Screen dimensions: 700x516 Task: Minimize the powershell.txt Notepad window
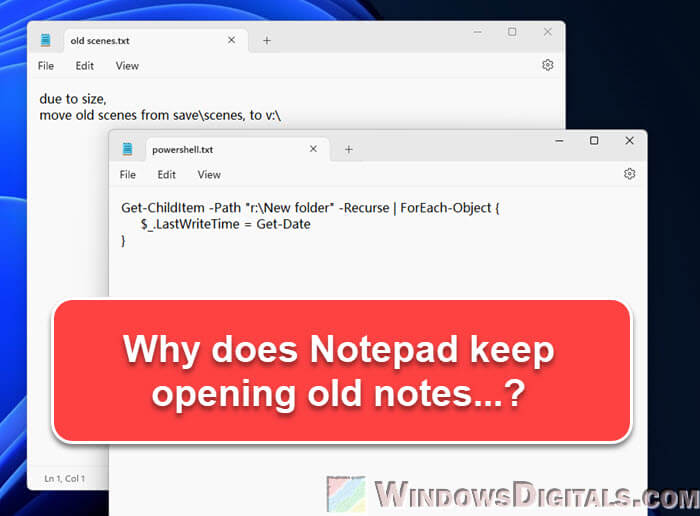pos(559,141)
